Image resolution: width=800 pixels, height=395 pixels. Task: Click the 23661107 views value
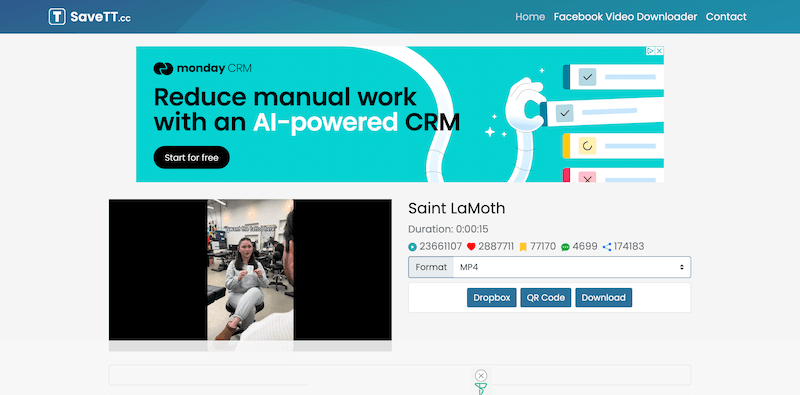441,246
